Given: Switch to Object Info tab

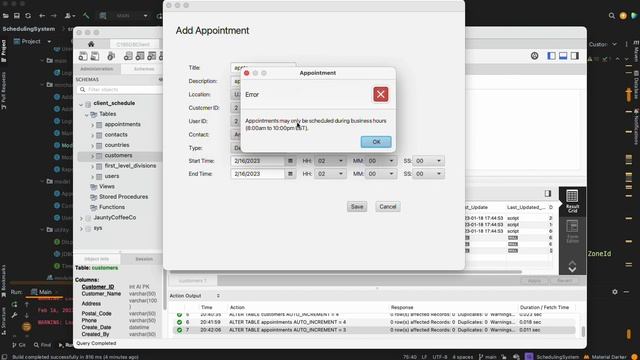Looking at the screenshot, I should click(97, 259).
